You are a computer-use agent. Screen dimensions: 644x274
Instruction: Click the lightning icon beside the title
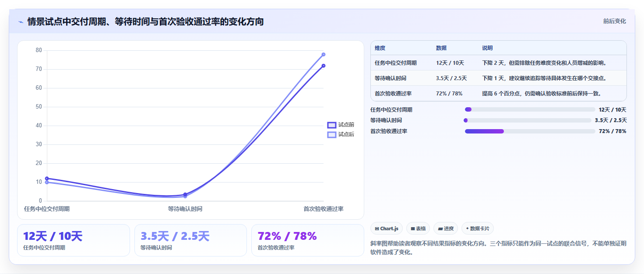point(21,22)
